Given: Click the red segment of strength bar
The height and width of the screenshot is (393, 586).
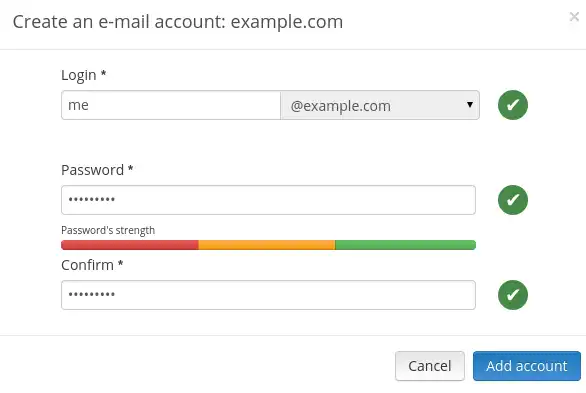Looking at the screenshot, I should (x=130, y=245).
